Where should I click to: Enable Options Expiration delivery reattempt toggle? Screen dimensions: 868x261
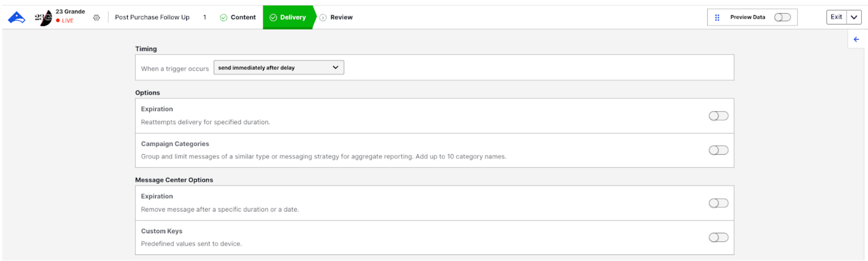pyautogui.click(x=718, y=116)
